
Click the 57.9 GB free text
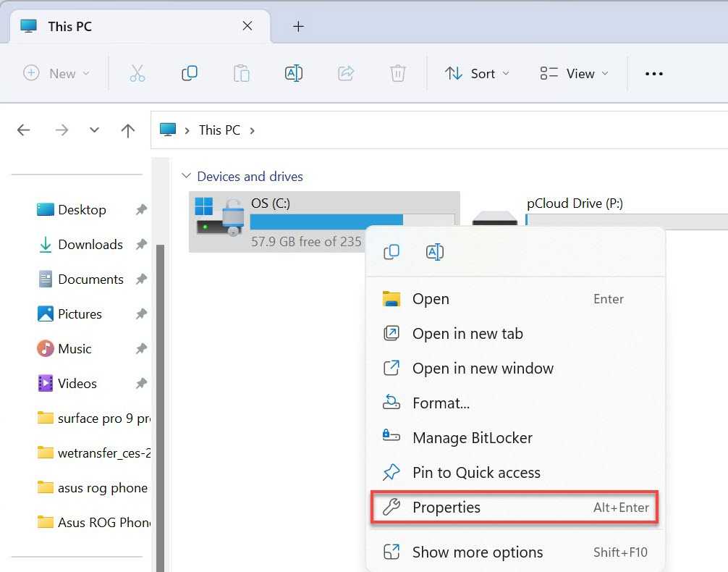pos(306,242)
